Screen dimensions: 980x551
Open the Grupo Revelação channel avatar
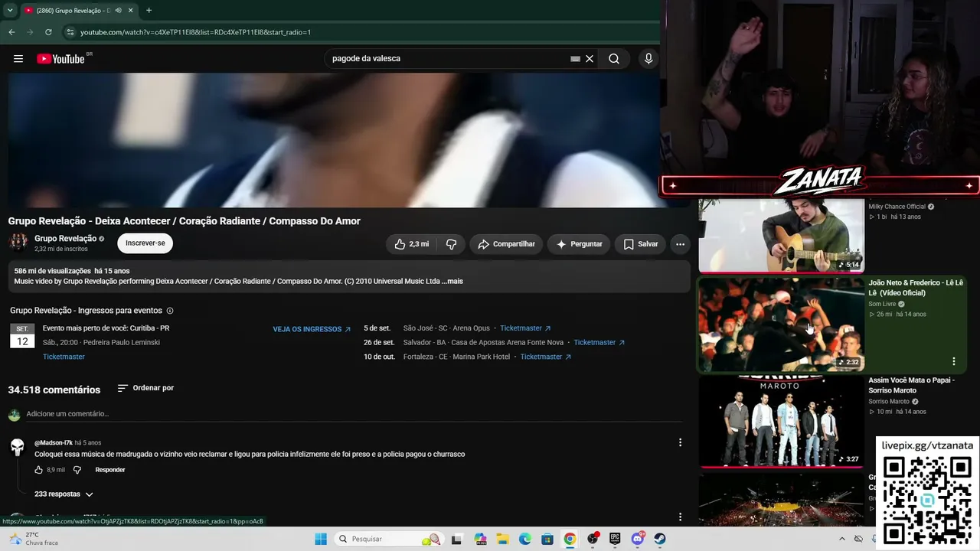[x=18, y=243]
